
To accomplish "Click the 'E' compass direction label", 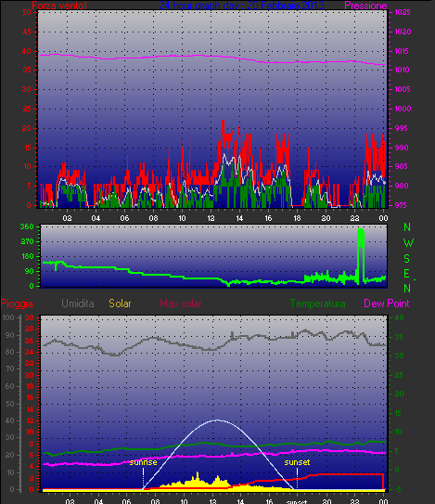I will [x=407, y=274].
